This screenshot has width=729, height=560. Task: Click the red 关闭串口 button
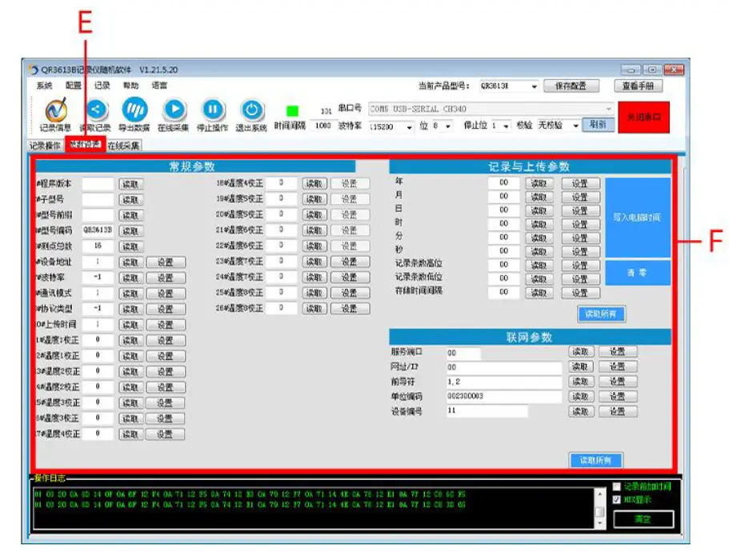click(644, 117)
